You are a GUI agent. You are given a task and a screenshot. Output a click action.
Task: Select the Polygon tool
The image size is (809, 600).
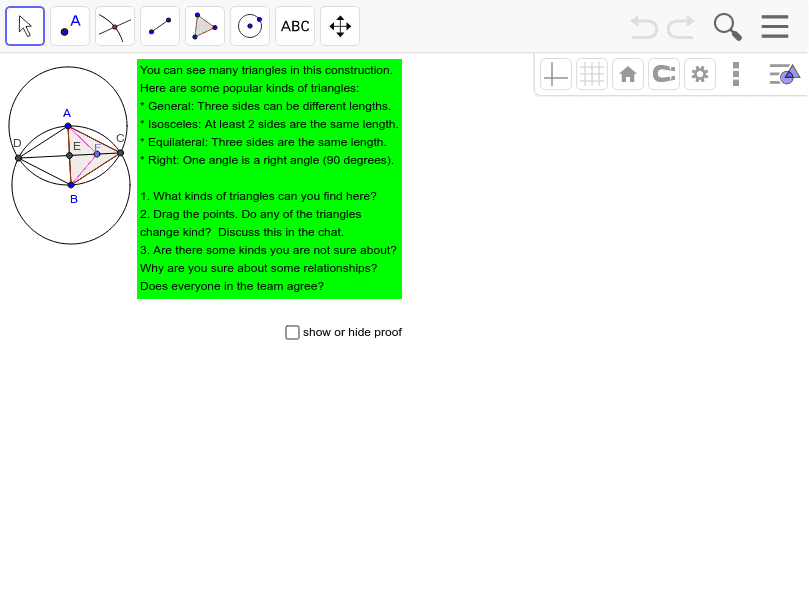click(205, 26)
